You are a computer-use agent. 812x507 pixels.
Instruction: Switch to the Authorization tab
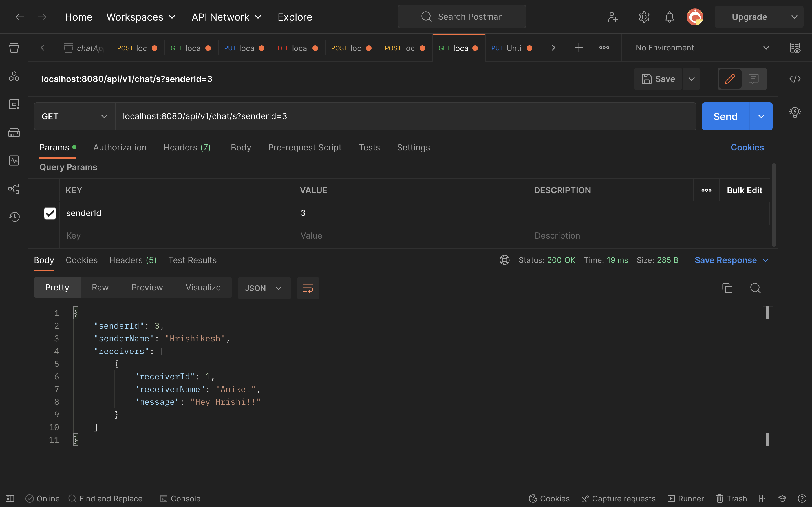click(120, 147)
